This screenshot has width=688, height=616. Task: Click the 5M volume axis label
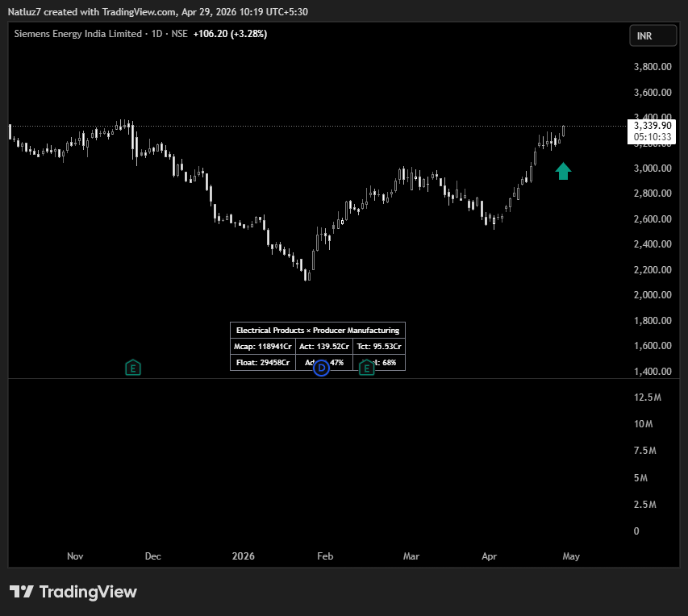[640, 478]
